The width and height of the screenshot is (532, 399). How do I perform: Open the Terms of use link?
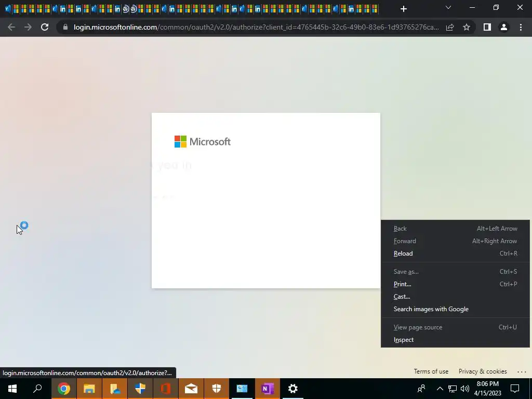point(431,371)
